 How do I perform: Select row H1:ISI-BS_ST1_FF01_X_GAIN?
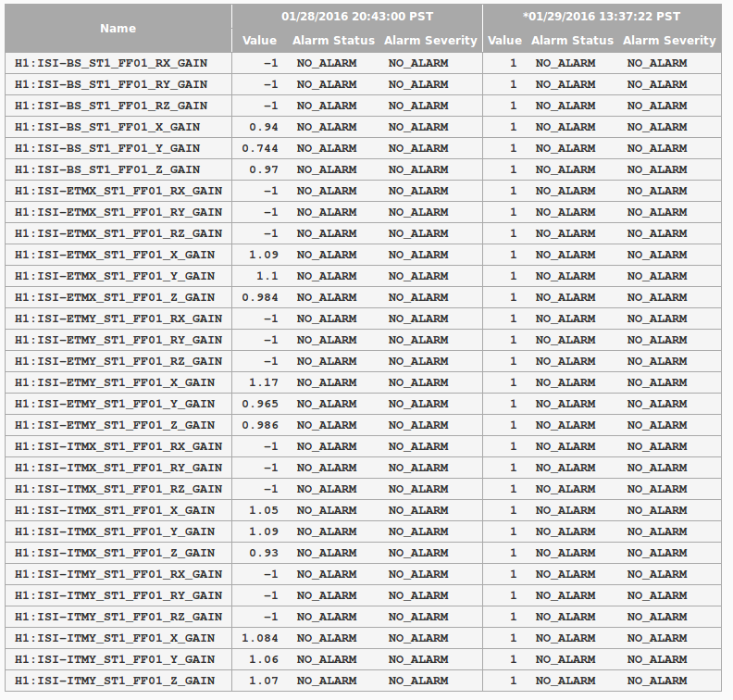click(x=363, y=127)
